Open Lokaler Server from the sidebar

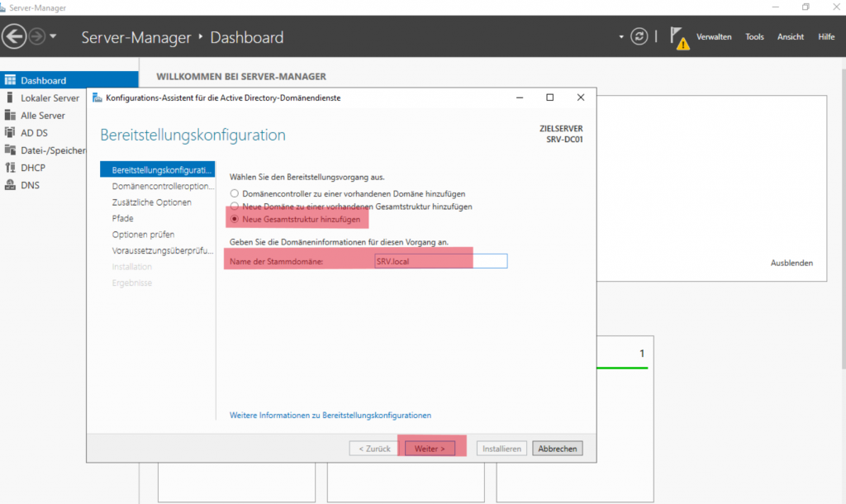pos(50,98)
